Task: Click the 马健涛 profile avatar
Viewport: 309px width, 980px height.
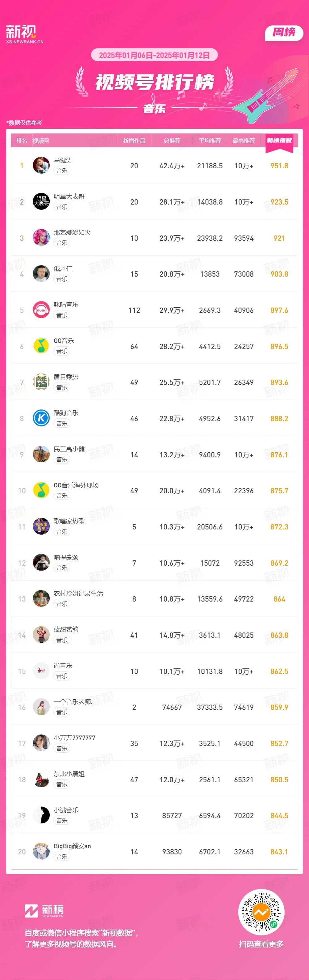Action: 41,166
